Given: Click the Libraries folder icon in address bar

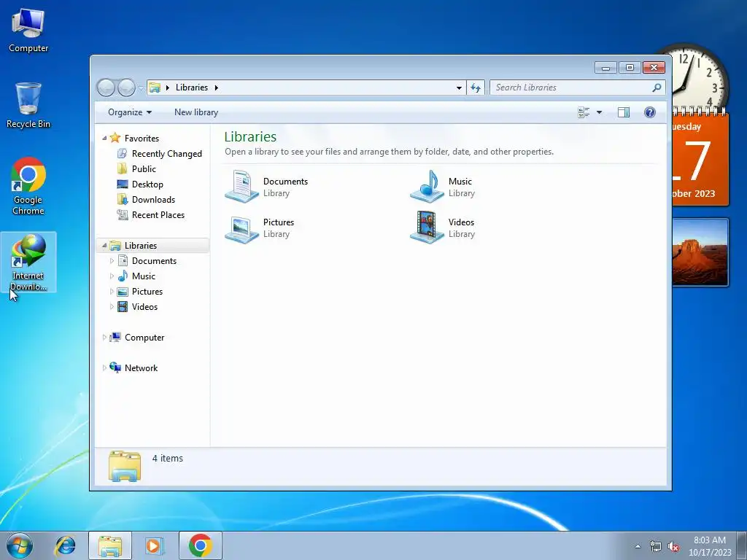Looking at the screenshot, I should pos(155,87).
